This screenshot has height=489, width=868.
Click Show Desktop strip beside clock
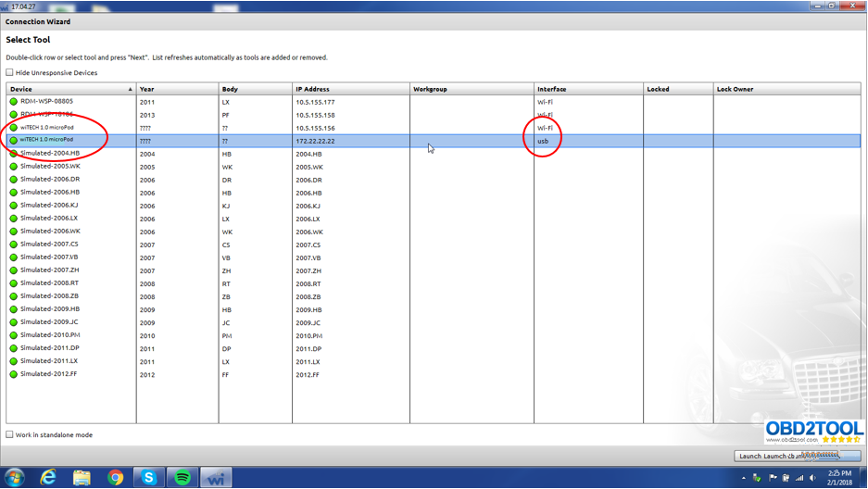coord(864,477)
